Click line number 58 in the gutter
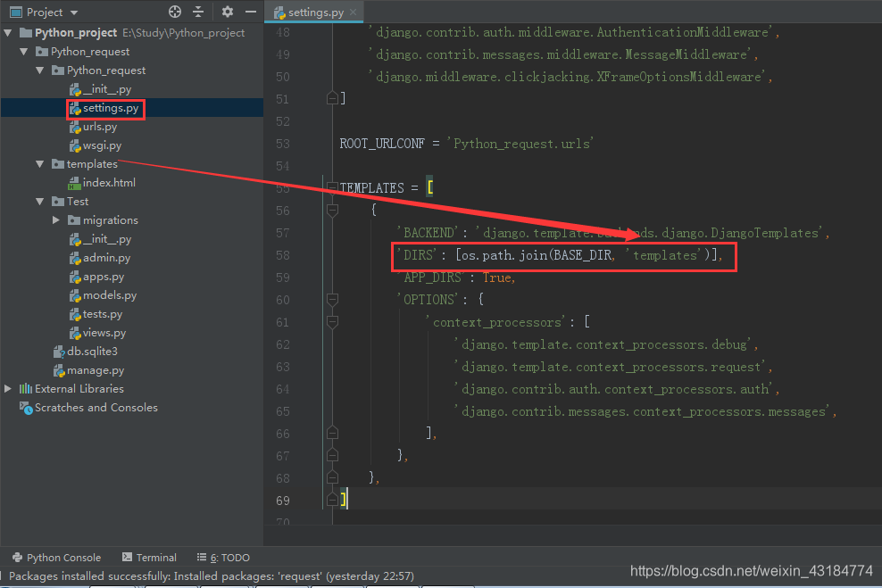 point(283,255)
